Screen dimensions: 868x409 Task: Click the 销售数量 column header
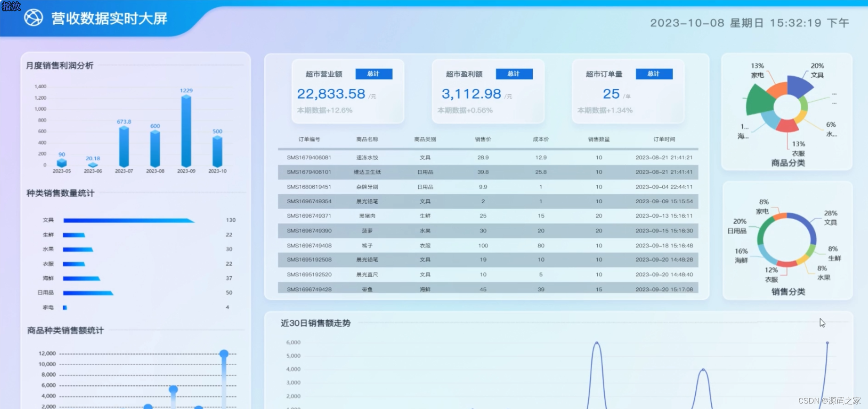pos(599,139)
